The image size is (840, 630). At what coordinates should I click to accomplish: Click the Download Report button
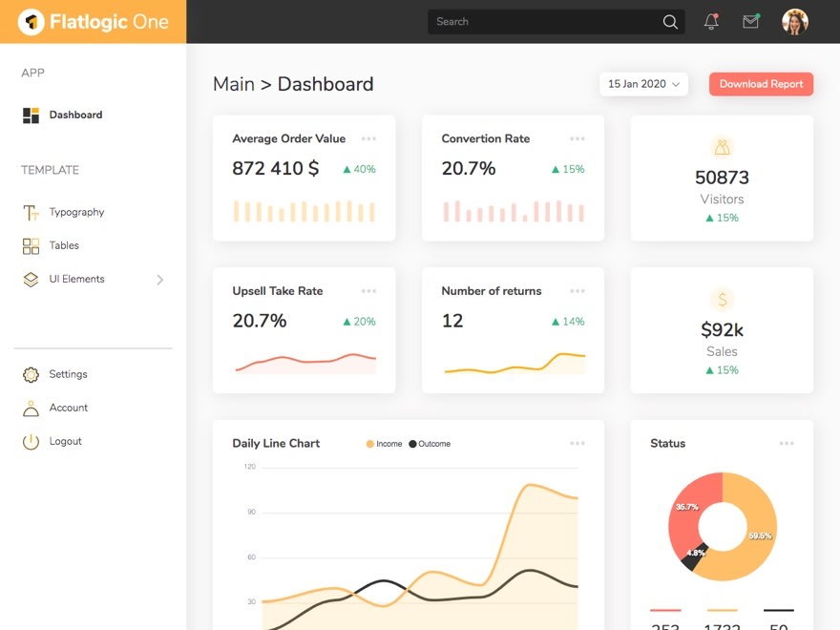tap(761, 84)
